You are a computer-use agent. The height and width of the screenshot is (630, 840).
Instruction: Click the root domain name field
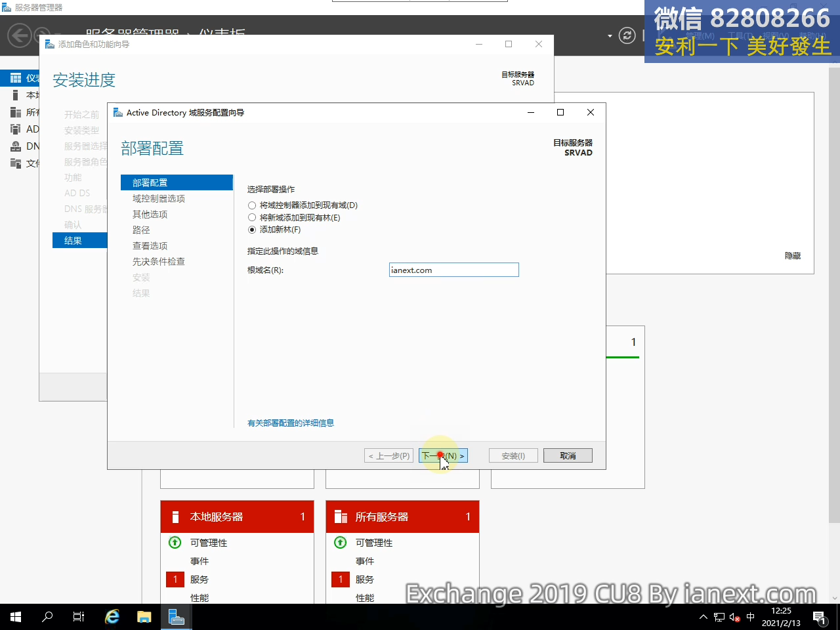point(454,270)
